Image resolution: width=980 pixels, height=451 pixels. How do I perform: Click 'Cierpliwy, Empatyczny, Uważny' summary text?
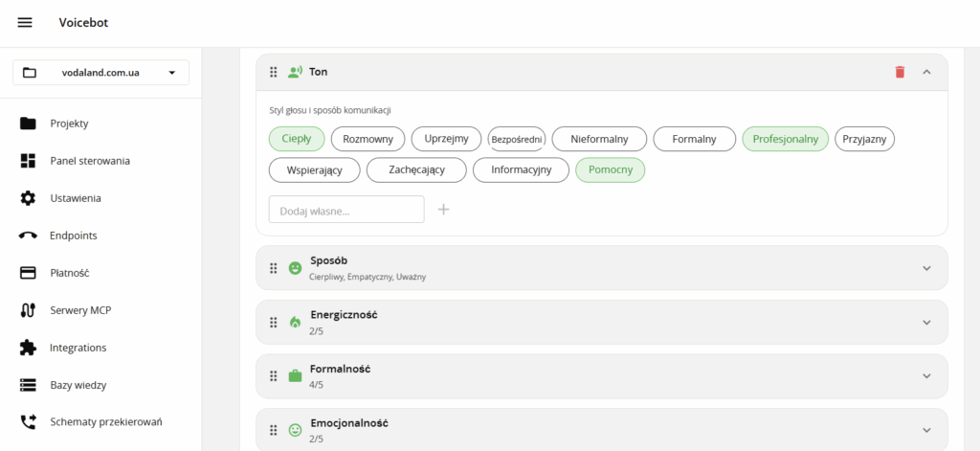coord(367,277)
